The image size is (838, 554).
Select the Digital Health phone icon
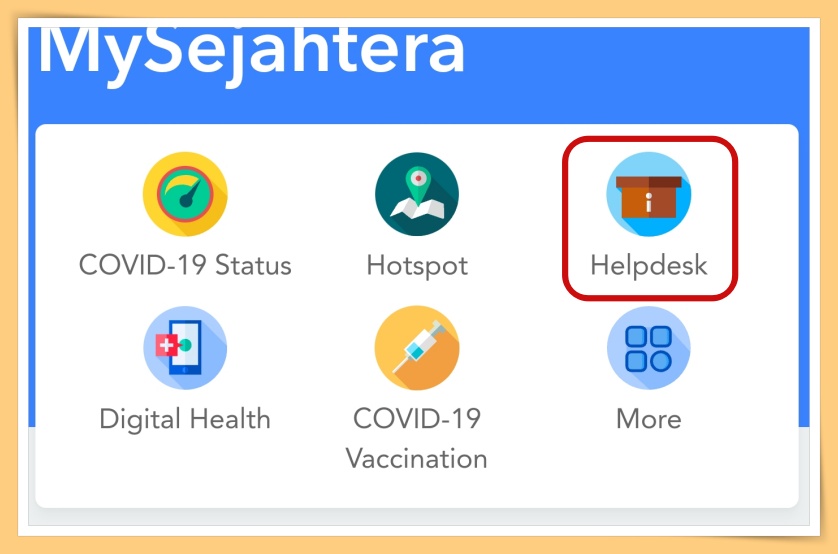pyautogui.click(x=185, y=348)
